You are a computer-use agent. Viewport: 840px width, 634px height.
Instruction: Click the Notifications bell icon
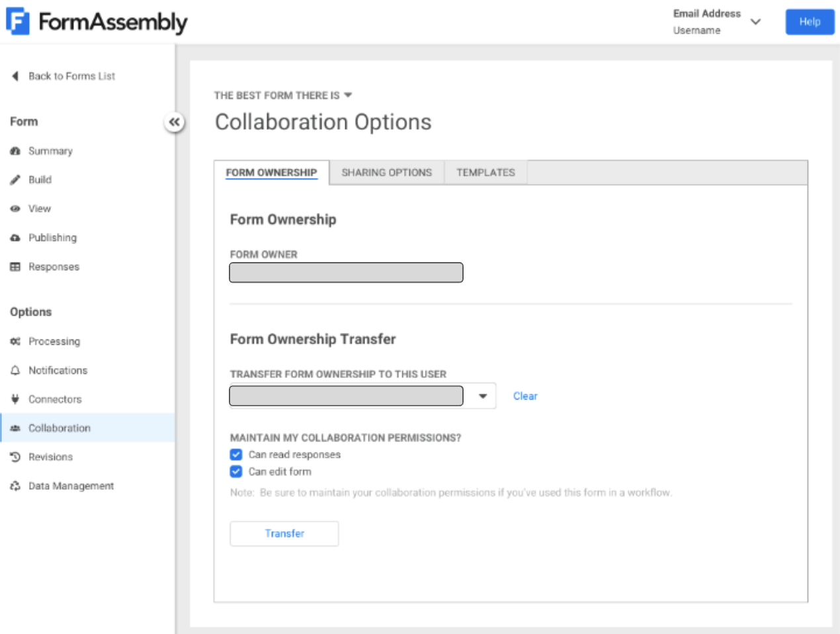point(15,371)
